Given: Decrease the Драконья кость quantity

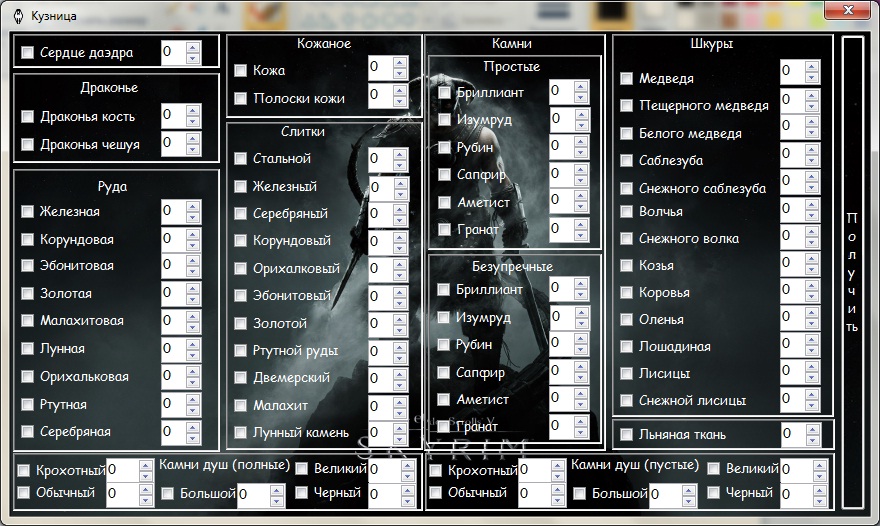Looking at the screenshot, I should coord(193,122).
